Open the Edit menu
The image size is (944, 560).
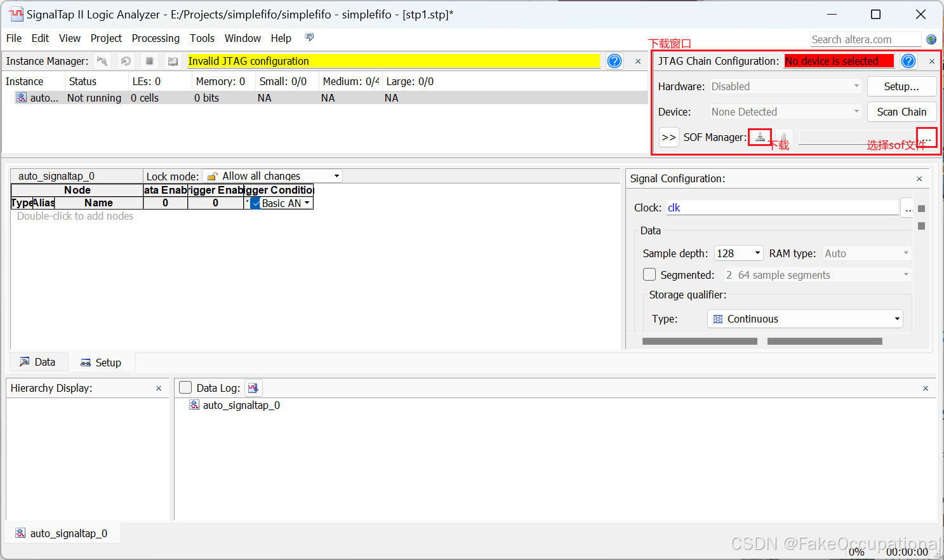coord(40,38)
